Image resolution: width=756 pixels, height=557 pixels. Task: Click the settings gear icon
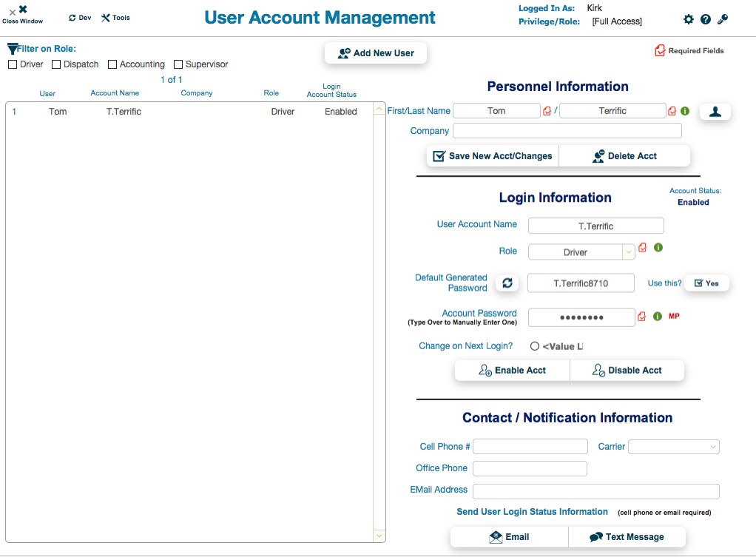(689, 20)
